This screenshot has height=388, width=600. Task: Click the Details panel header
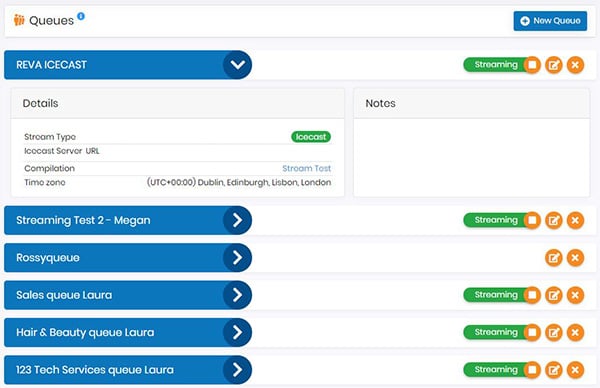pyautogui.click(x=178, y=103)
